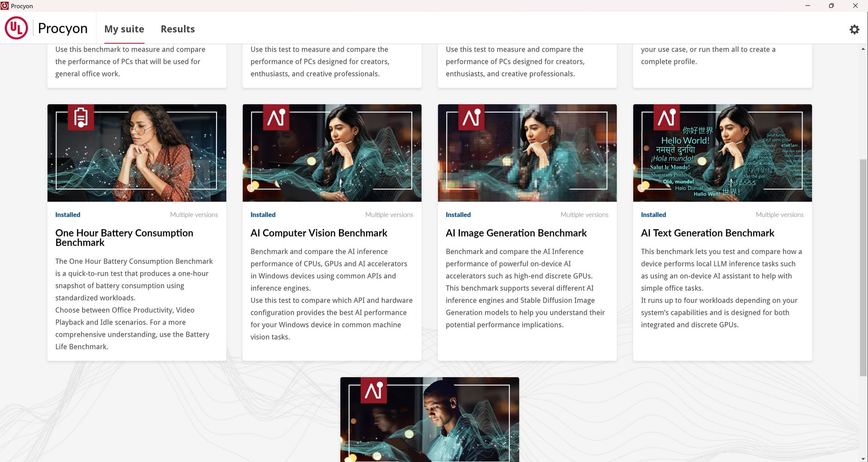
Task: Click the scrollbar up arrow
Action: pos(863,48)
